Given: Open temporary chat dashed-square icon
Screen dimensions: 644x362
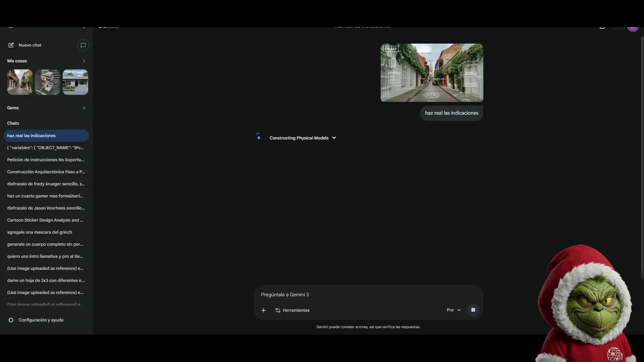Looking at the screenshot, I should [83, 45].
